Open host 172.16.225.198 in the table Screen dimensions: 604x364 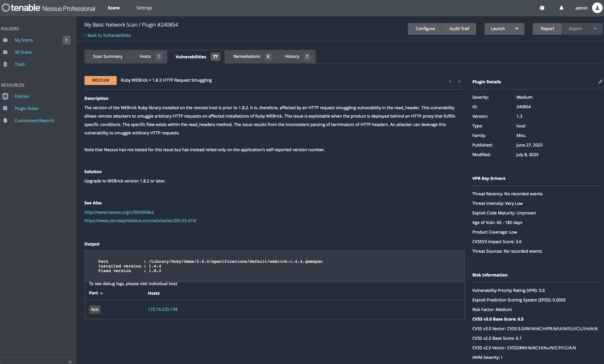(162, 309)
